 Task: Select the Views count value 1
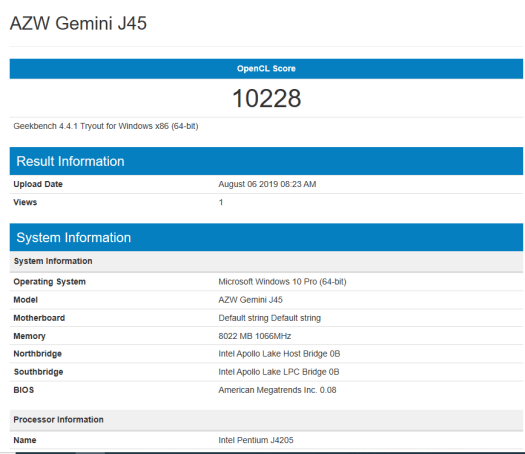point(221,202)
